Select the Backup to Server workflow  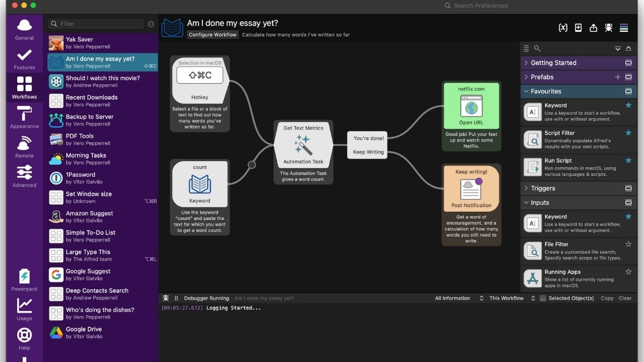point(103,120)
